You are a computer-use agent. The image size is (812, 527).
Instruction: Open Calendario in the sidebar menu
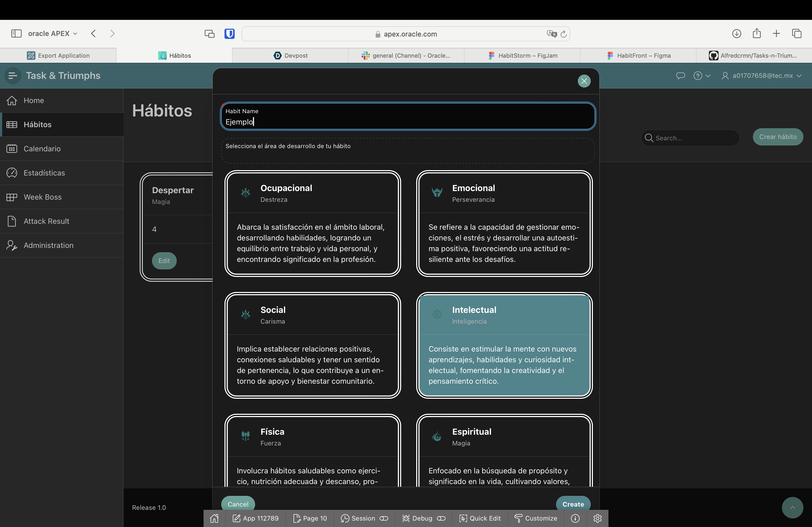point(42,149)
